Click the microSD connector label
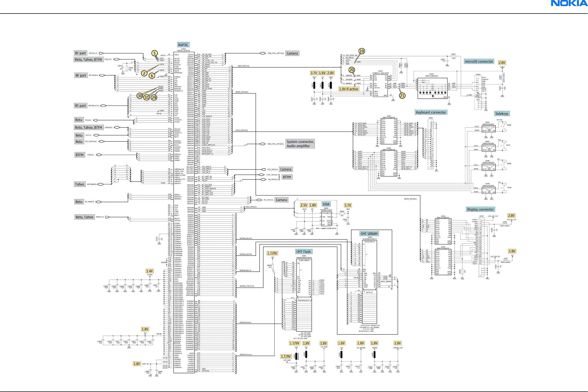Image resolution: width=588 pixels, height=392 pixels. [479, 61]
